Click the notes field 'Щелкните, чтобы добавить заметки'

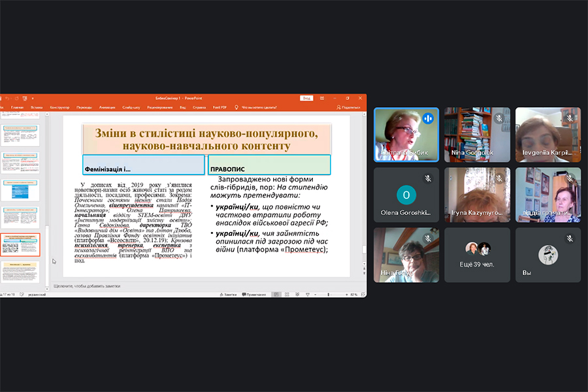tap(87, 286)
